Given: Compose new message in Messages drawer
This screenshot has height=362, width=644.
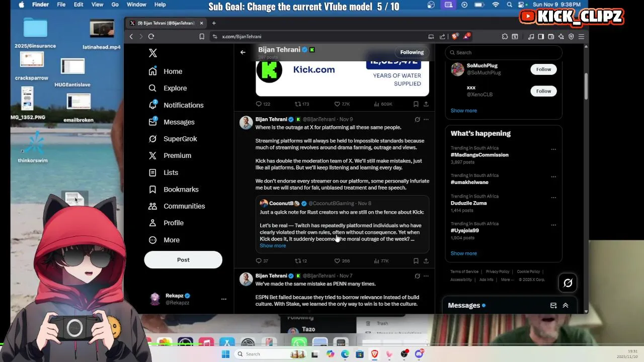Looking at the screenshot, I should [x=553, y=305].
